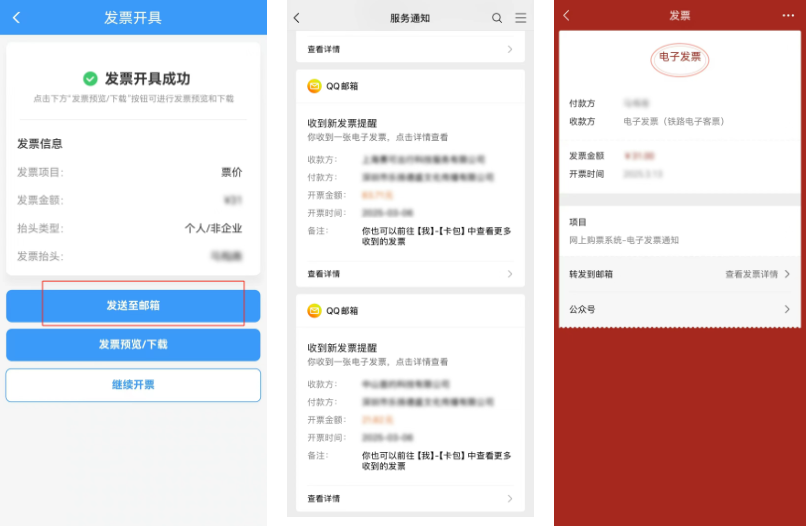Go back from the 服务通知 screen
The width and height of the screenshot is (806, 526).
(x=297, y=18)
